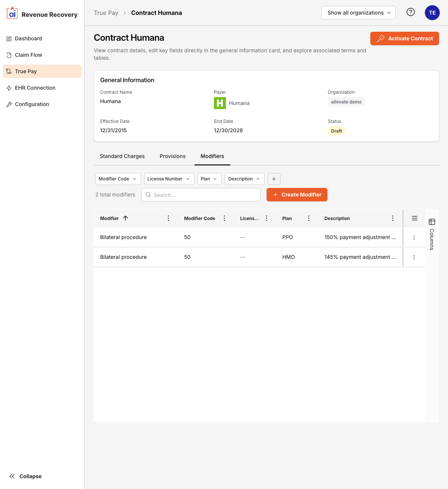Image resolution: width=448 pixels, height=489 pixels.
Task: Click the search magnifier in the search bar
Action: coord(148,195)
